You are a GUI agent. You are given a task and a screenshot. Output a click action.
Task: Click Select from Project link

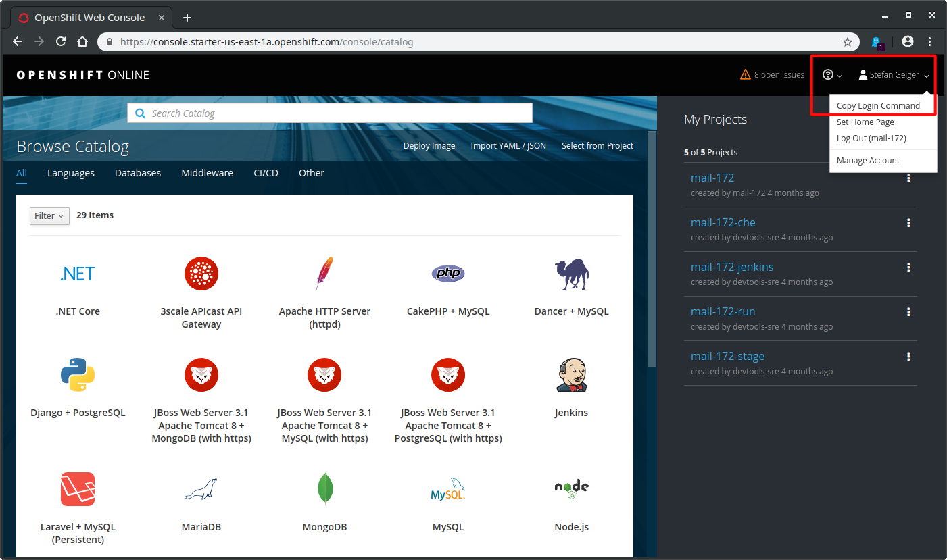pos(598,146)
